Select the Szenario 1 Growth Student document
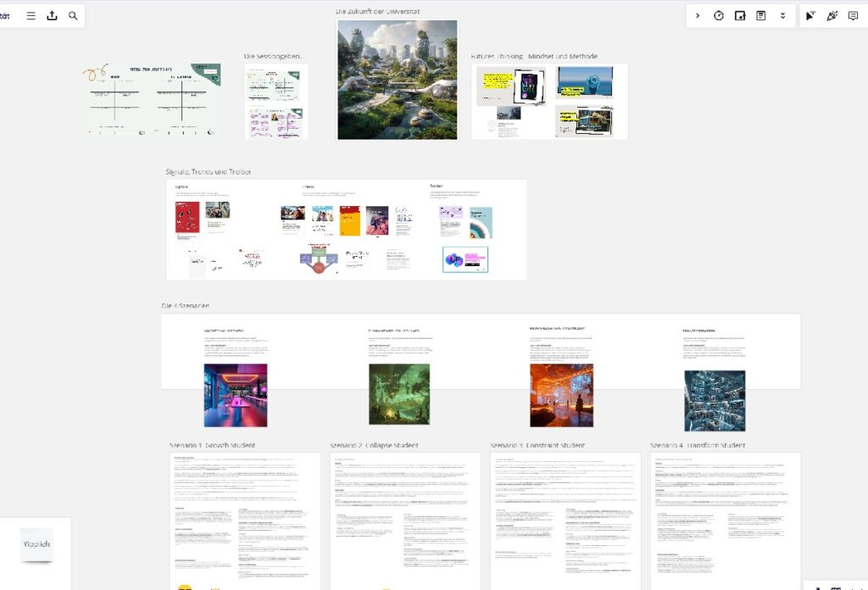The width and height of the screenshot is (868, 590). (x=245, y=521)
